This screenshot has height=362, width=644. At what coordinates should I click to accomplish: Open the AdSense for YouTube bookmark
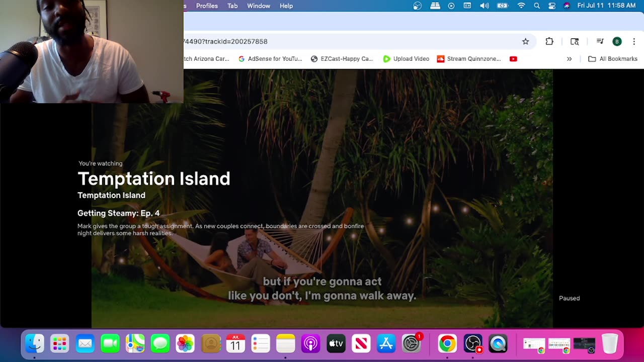coord(270,59)
